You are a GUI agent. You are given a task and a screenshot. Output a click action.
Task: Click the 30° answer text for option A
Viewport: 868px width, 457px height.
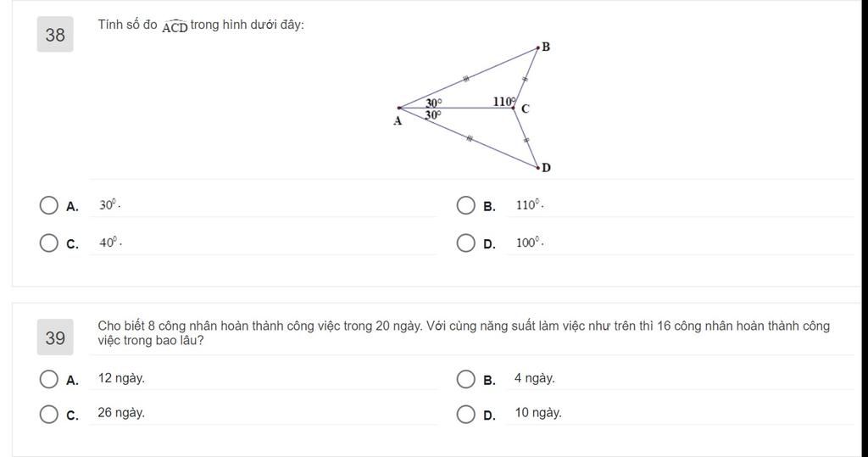[x=110, y=205]
